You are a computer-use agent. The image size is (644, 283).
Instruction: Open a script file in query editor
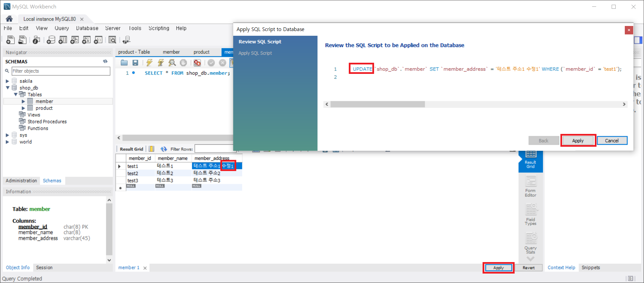click(x=124, y=62)
